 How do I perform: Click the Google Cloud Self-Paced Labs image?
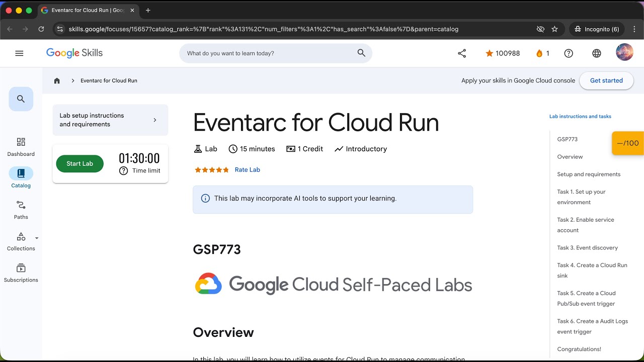[333, 284]
